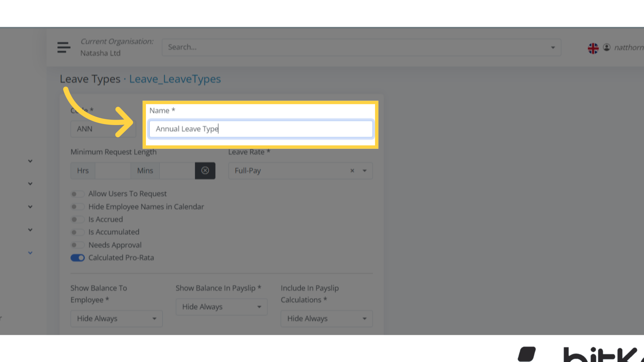The image size is (644, 362).
Task: Clear the Full-Pay selection with its x icon
Action: click(352, 171)
